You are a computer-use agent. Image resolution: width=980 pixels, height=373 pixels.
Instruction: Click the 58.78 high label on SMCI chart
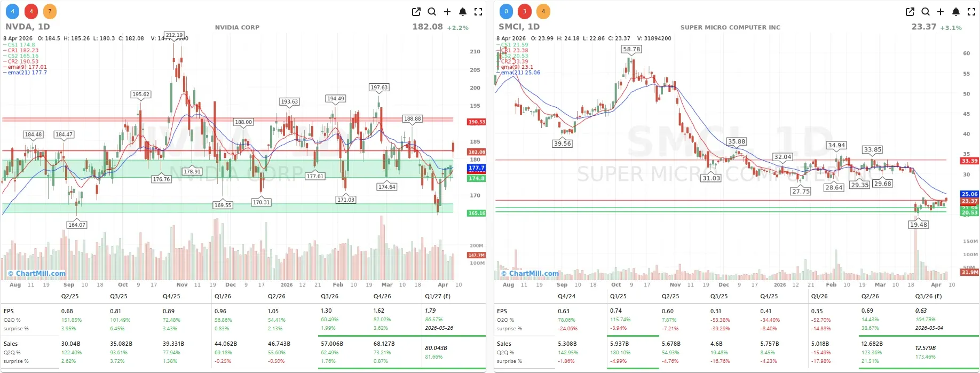(x=631, y=49)
